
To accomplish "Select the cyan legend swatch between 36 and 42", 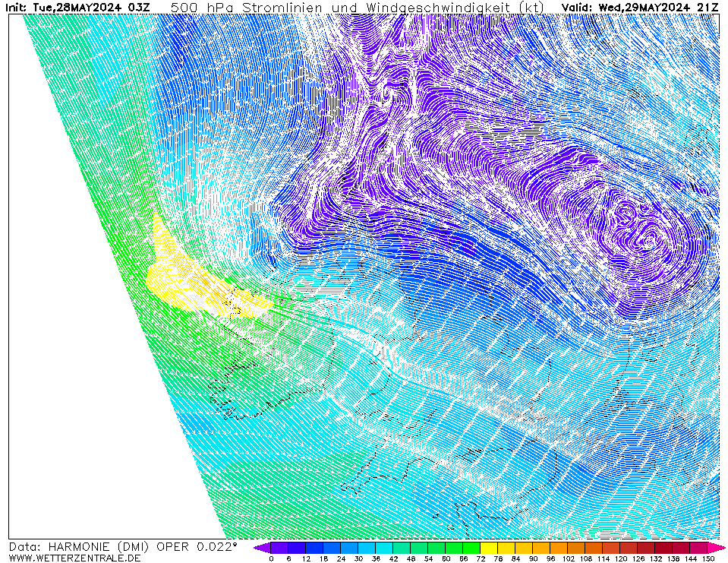I will click(384, 548).
